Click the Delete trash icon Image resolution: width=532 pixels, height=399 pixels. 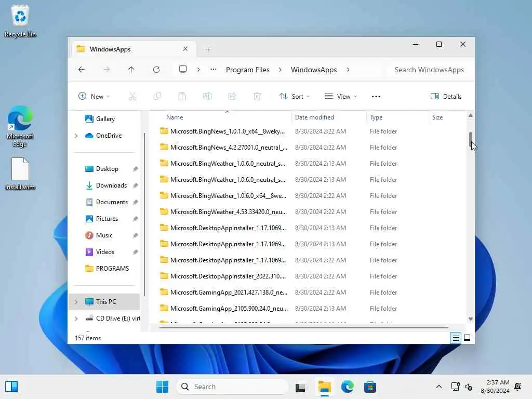257,96
